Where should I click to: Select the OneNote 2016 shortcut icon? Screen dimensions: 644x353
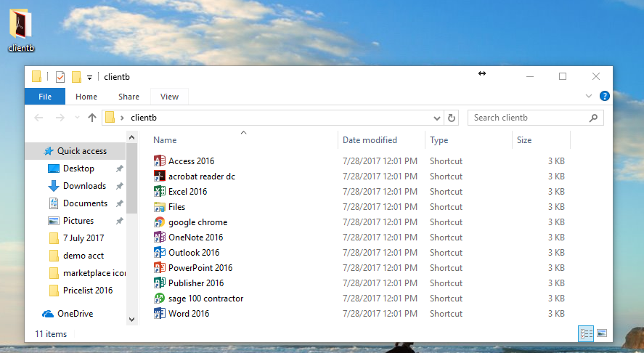click(159, 237)
